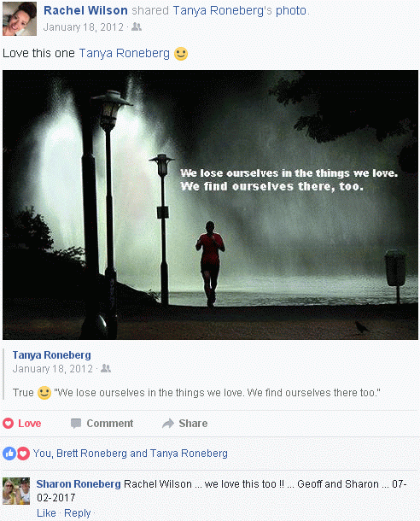Click friends audience icon on original post
The image size is (420, 521).
[106, 368]
